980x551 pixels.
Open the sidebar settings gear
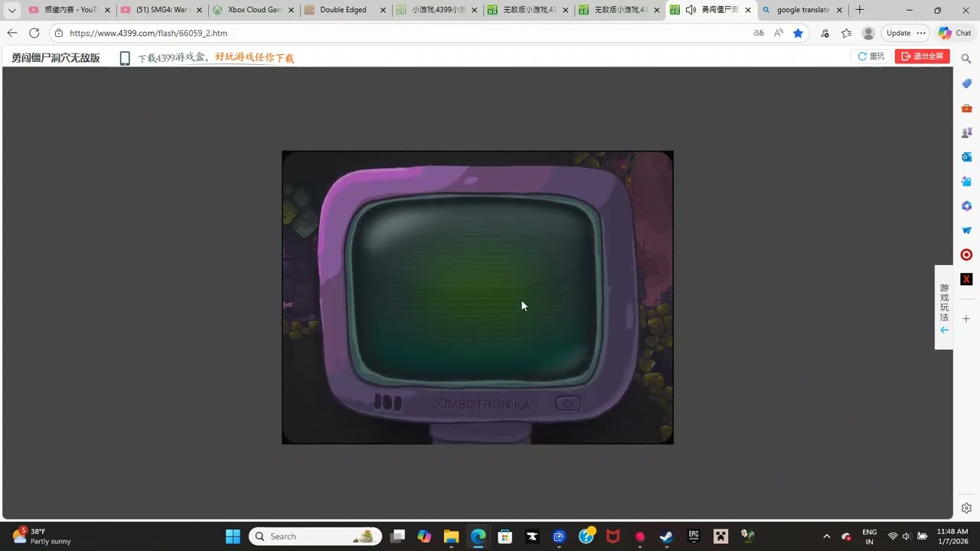tap(966, 508)
